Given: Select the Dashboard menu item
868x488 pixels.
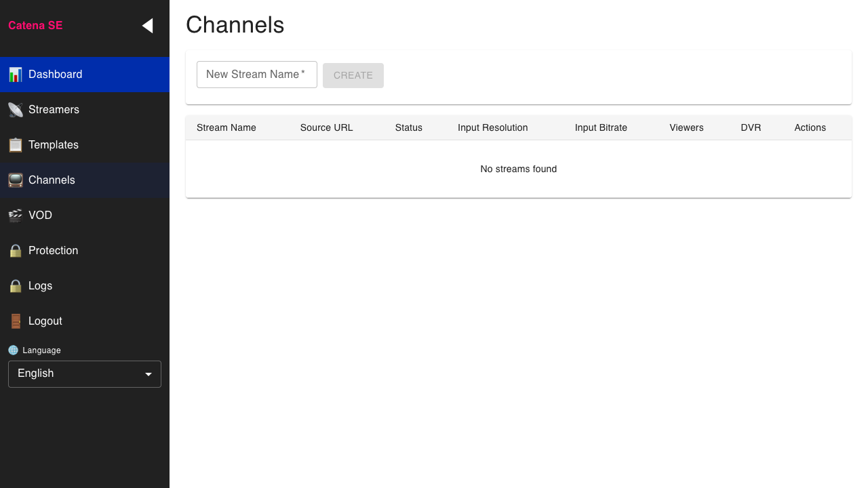Looking at the screenshot, I should pyautogui.click(x=56, y=75).
